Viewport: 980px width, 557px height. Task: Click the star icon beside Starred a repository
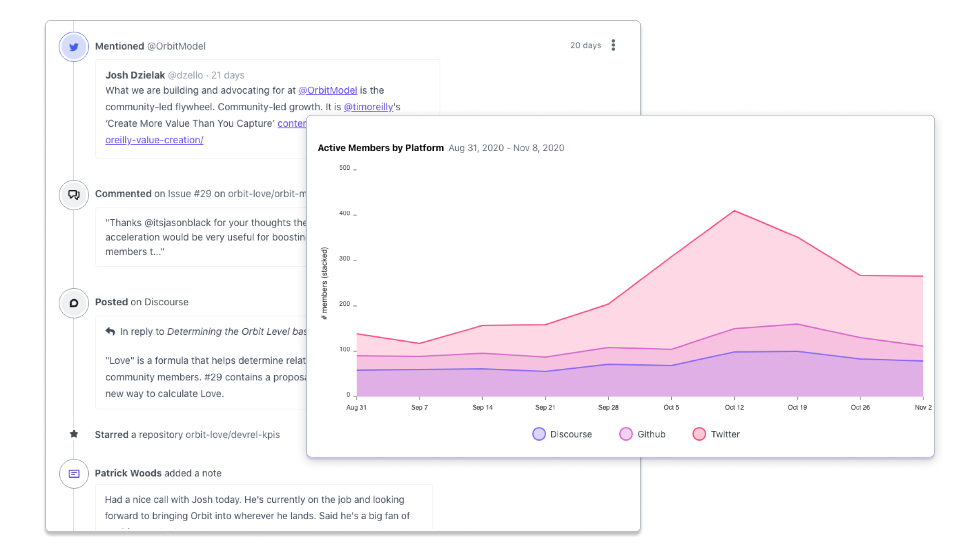(x=73, y=434)
